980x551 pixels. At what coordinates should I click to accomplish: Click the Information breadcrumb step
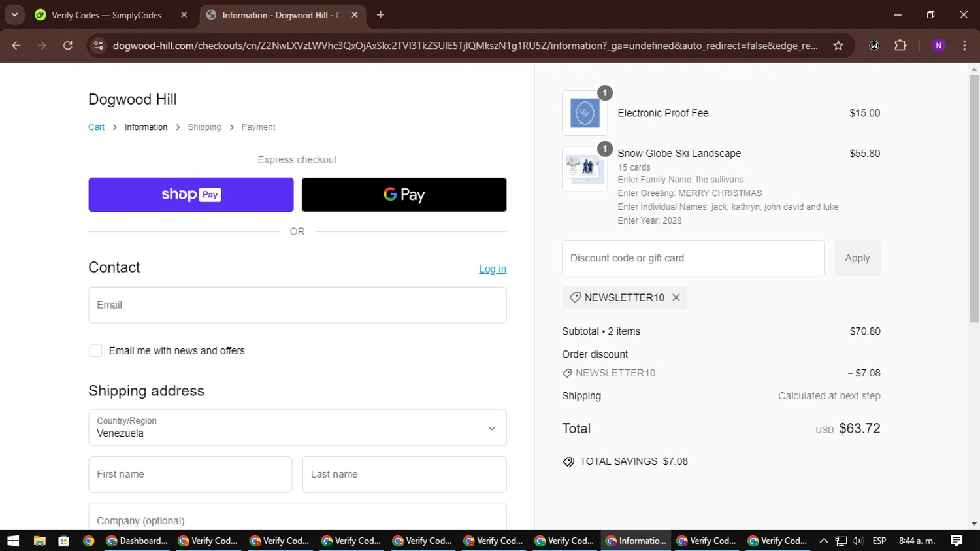pos(146,127)
